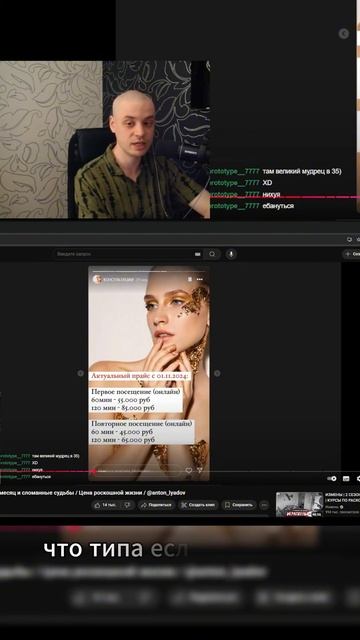This screenshot has height=640, width=360.
Task: Click the Create button at top right
Action: (352, 254)
